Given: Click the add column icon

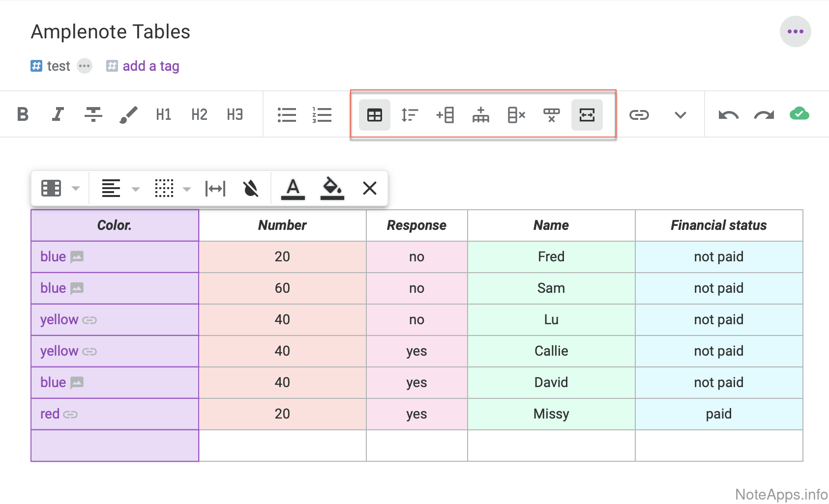Looking at the screenshot, I should pyautogui.click(x=445, y=115).
